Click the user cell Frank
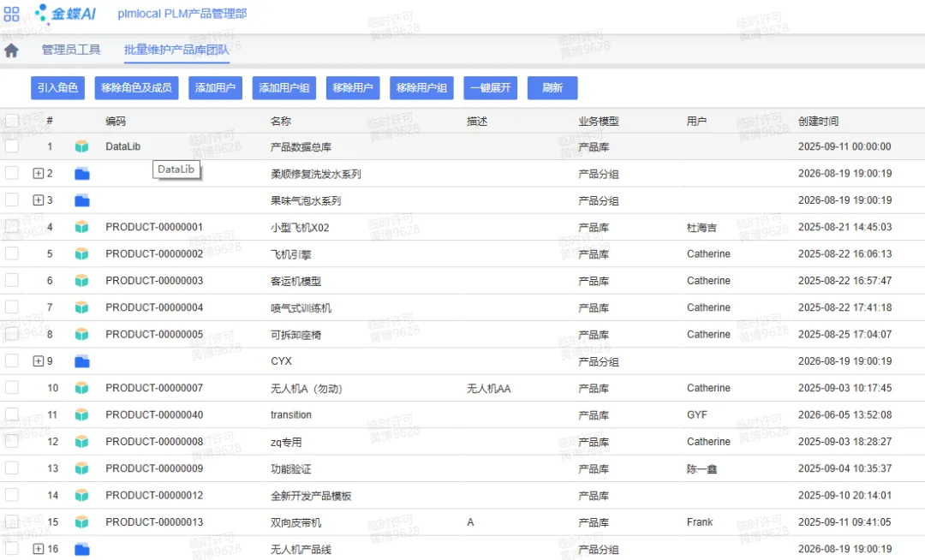Screen dimensions: 925x560 pyautogui.click(x=700, y=522)
